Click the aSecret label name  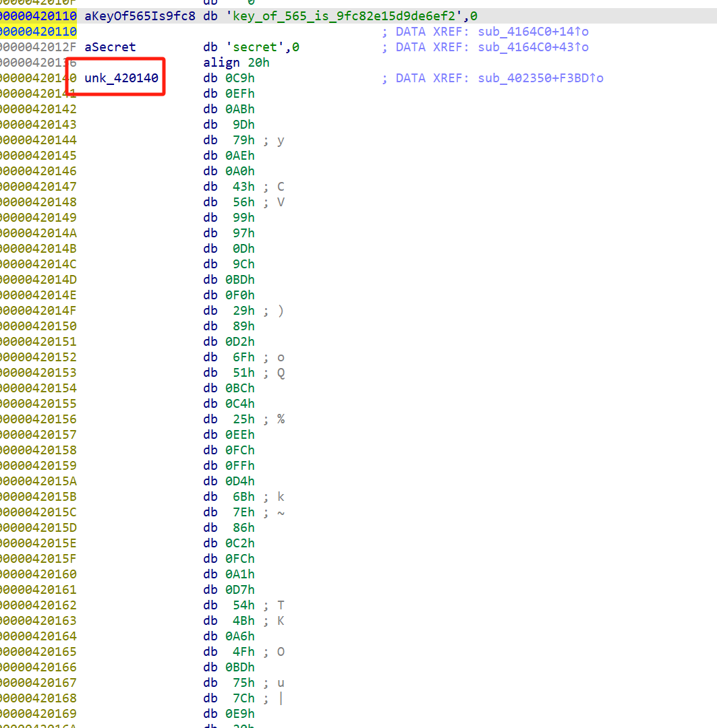(x=110, y=47)
